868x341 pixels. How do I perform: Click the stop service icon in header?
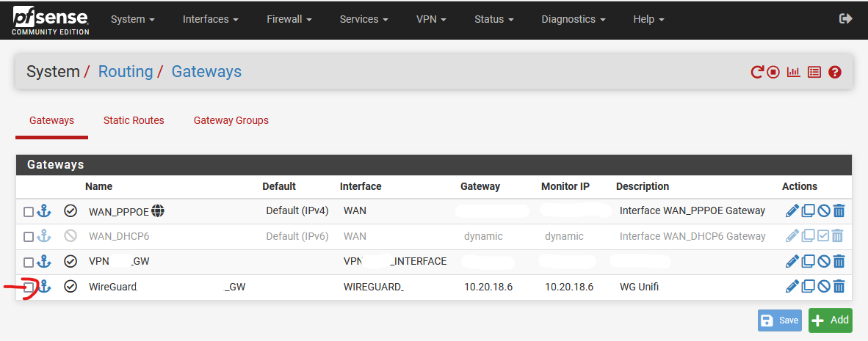tap(773, 72)
